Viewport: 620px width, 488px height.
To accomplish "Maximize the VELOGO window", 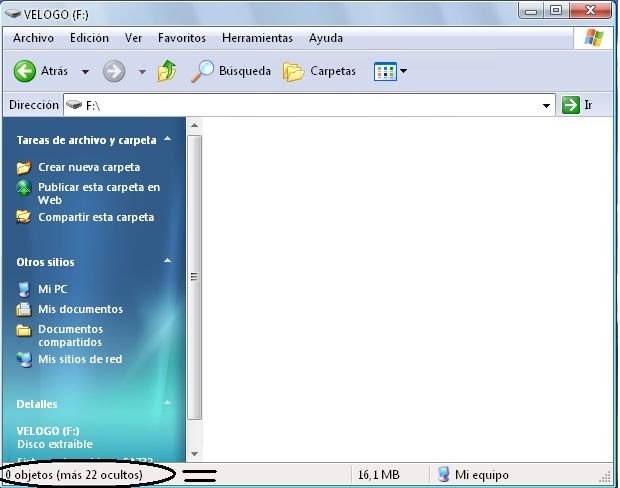I will coord(556,10).
